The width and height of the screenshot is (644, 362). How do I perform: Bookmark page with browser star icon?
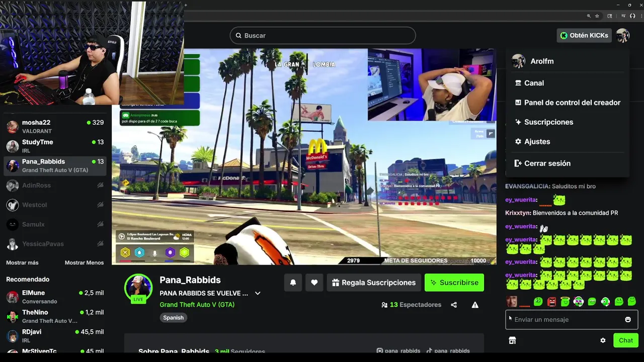coord(597,16)
